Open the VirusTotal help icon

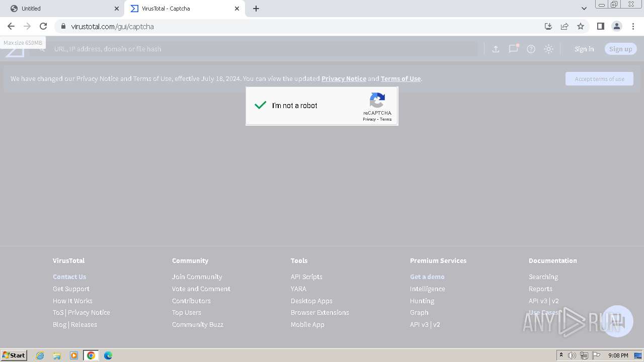(x=531, y=49)
